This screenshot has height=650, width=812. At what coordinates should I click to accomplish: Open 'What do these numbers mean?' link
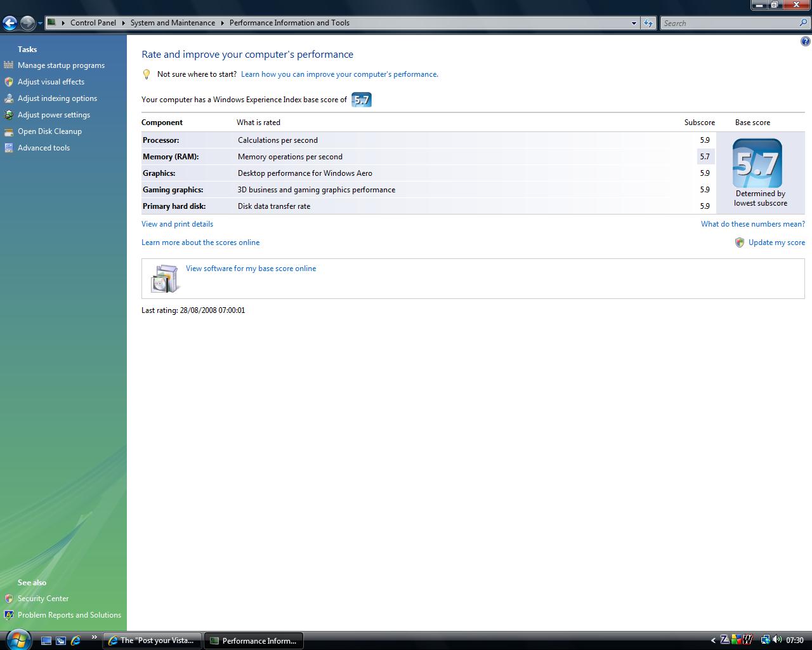[753, 224]
